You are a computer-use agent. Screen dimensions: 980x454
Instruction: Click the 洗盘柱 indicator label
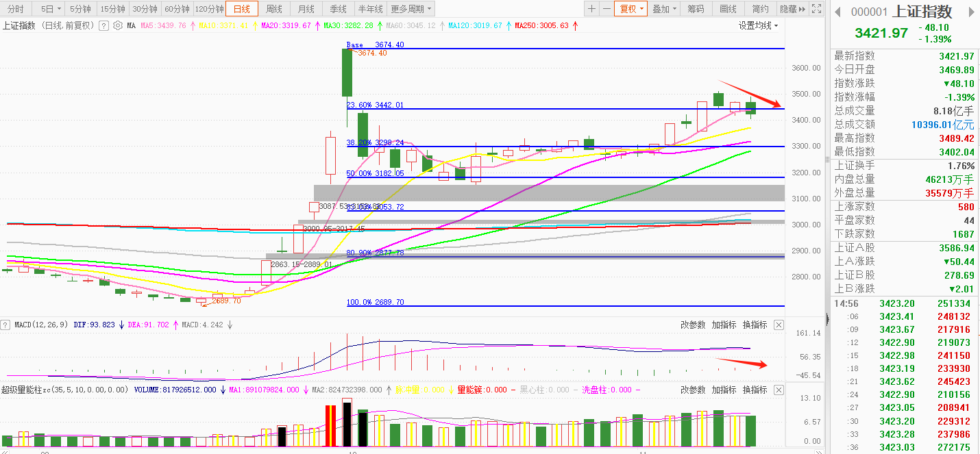[607, 390]
